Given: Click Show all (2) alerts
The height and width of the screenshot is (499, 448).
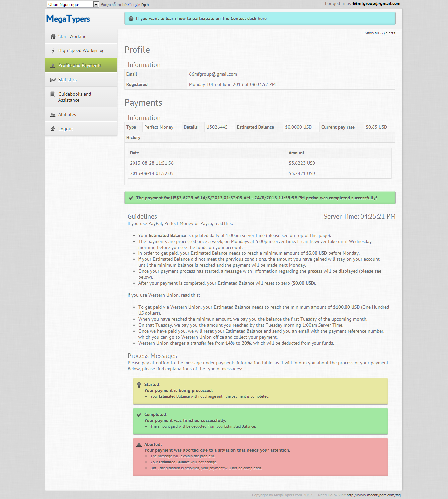Looking at the screenshot, I should pyautogui.click(x=380, y=33).
